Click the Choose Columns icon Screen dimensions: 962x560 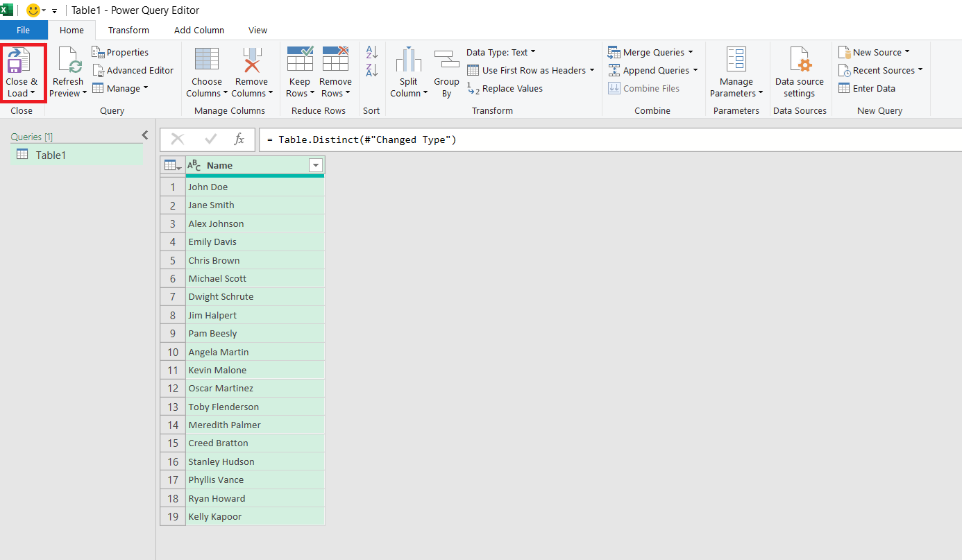207,60
